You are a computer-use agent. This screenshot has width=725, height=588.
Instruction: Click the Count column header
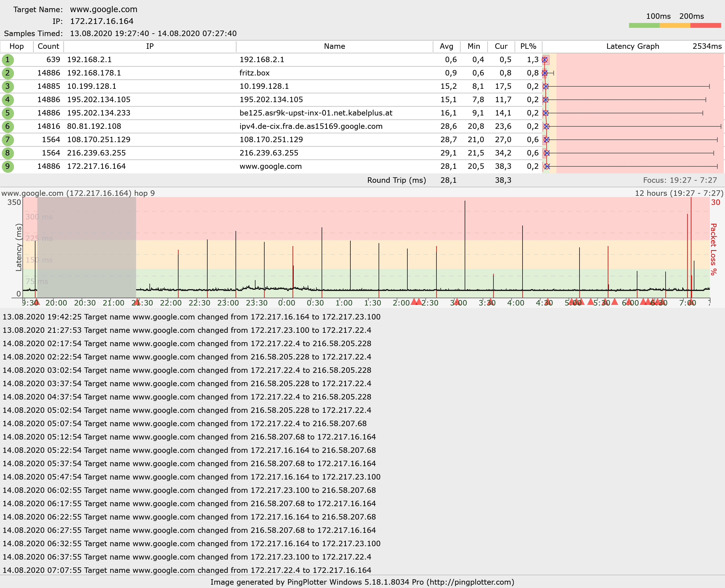(48, 46)
